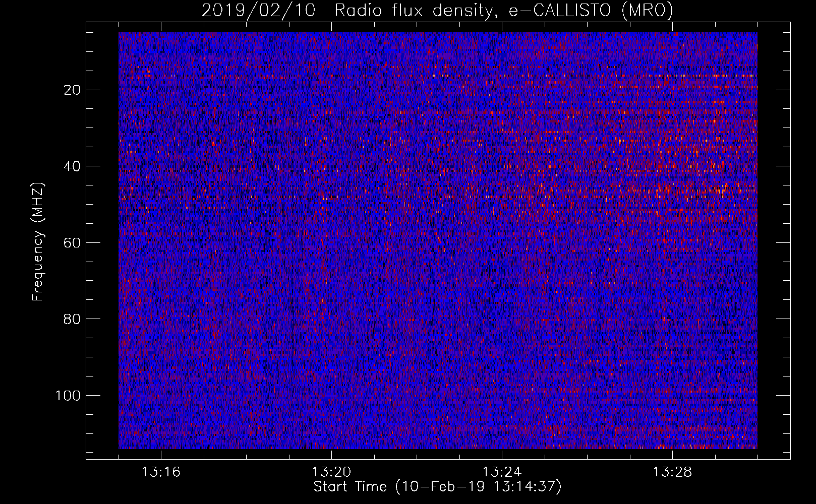816x504 pixels.
Task: Click the plot title 'Radio flux density, e-CALLISTO (MRO)'
Action: point(503,10)
